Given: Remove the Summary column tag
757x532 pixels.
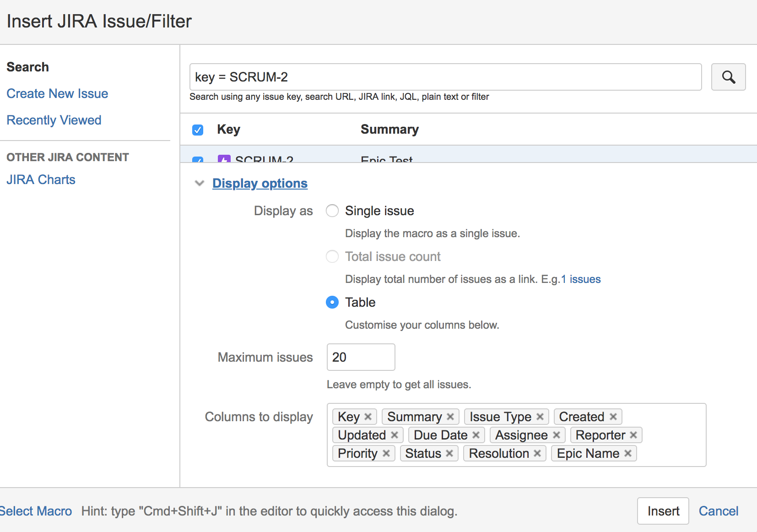Looking at the screenshot, I should click(450, 417).
